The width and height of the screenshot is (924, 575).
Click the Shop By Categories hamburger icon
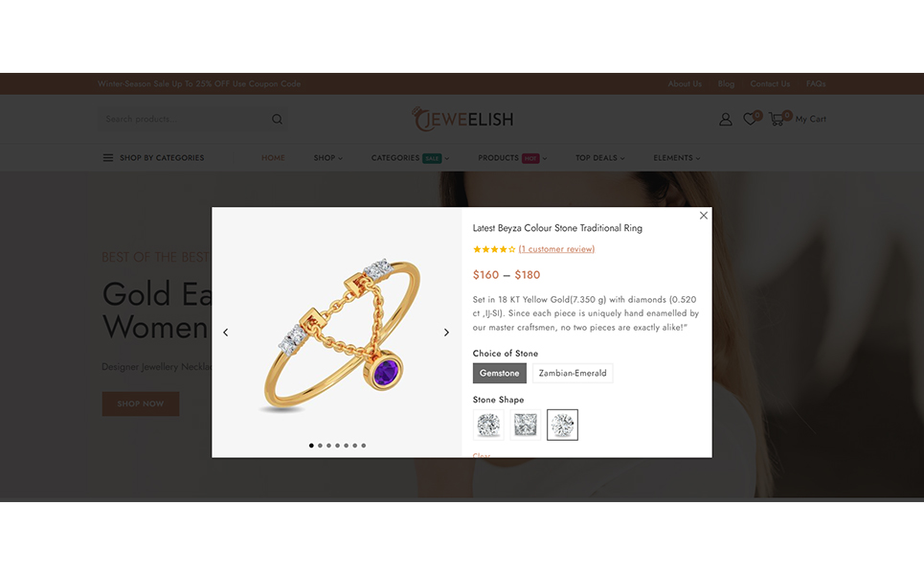pos(108,158)
